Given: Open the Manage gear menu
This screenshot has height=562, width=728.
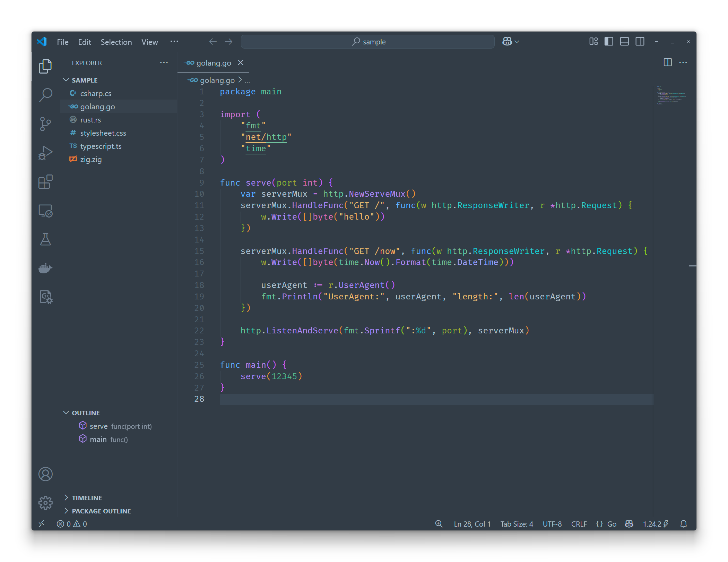Looking at the screenshot, I should point(45,503).
